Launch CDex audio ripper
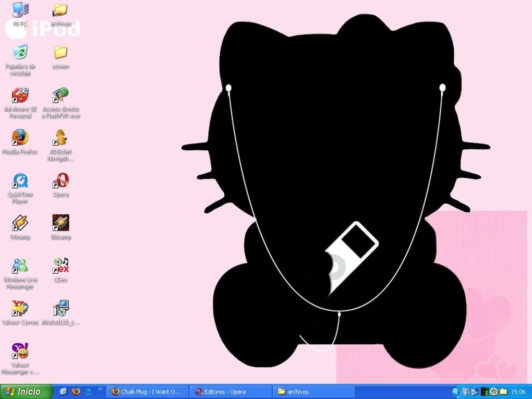The width and height of the screenshot is (532, 399). coord(60,265)
